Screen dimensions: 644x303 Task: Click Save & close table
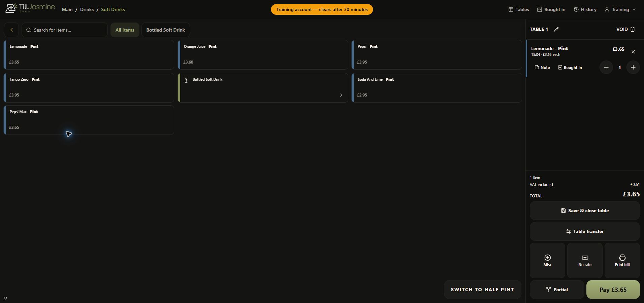coord(585,211)
